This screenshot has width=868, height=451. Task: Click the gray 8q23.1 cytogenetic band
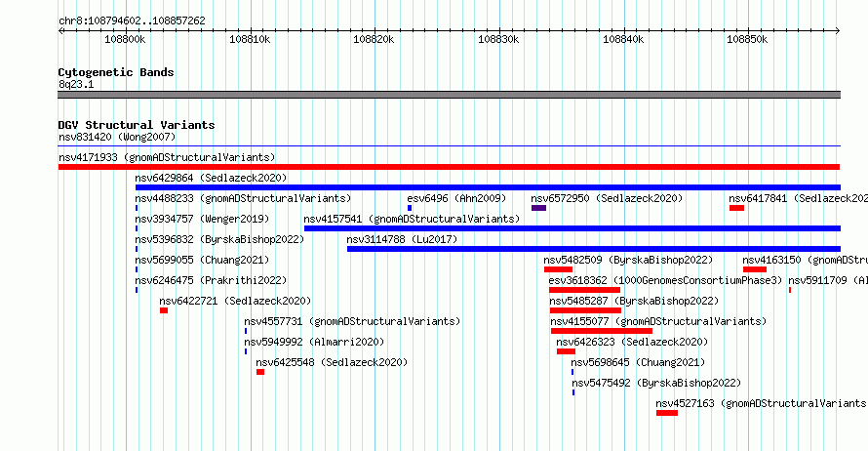[x=449, y=95]
